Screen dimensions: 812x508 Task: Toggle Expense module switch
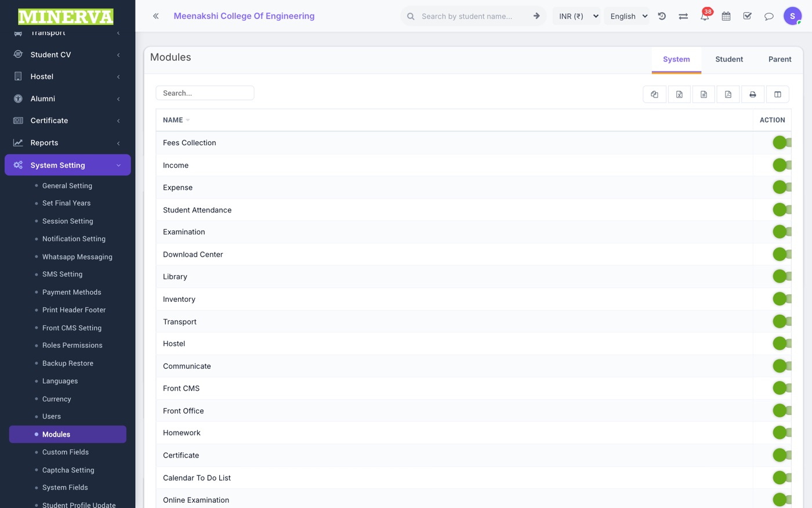tap(782, 187)
